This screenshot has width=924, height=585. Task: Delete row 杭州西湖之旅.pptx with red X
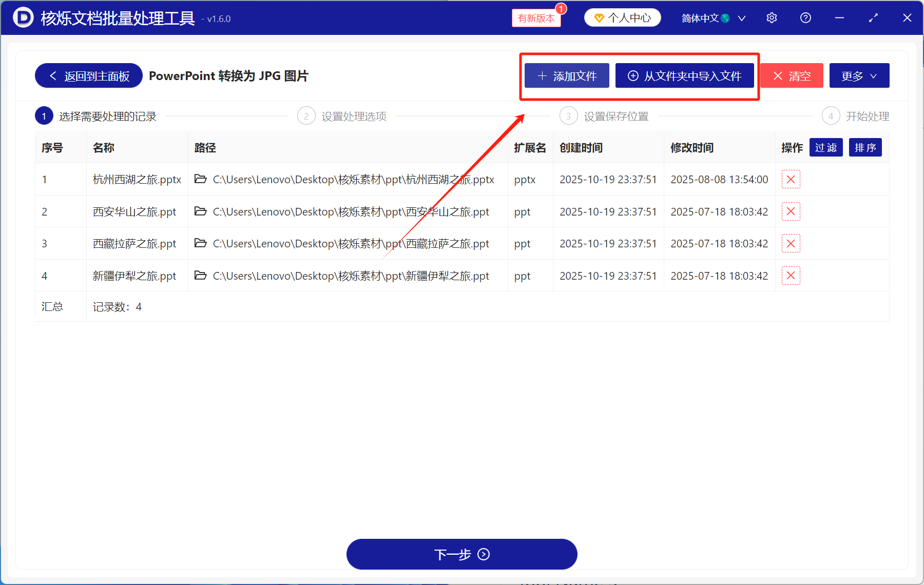pyautogui.click(x=791, y=179)
